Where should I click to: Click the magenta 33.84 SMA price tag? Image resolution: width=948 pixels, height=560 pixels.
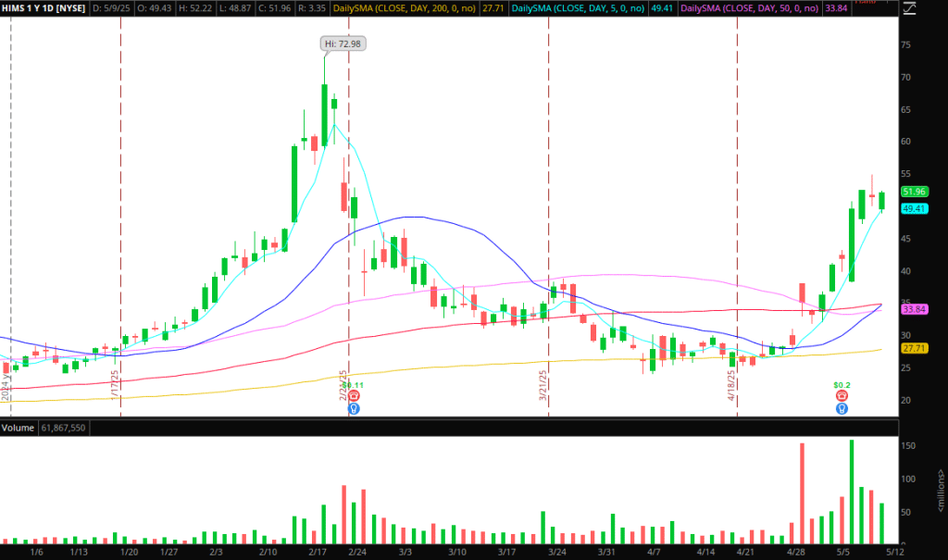(x=914, y=309)
